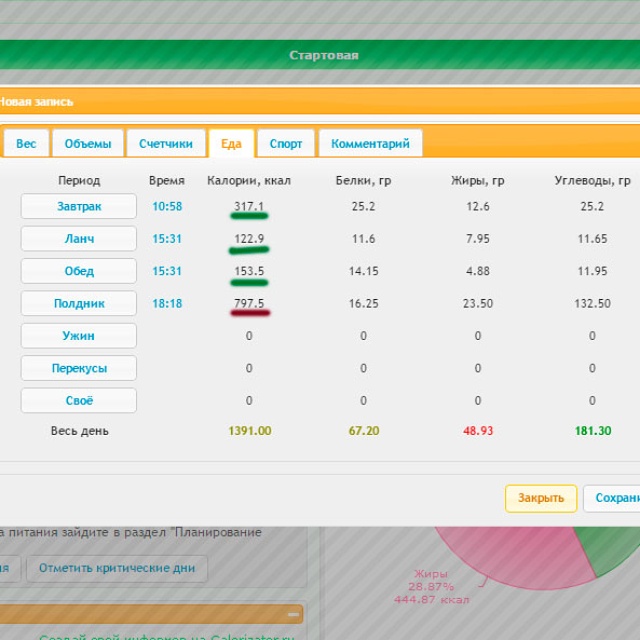Screen dimensions: 640x640
Task: Collapse the orange panel with minus icon
Action: (x=292, y=614)
